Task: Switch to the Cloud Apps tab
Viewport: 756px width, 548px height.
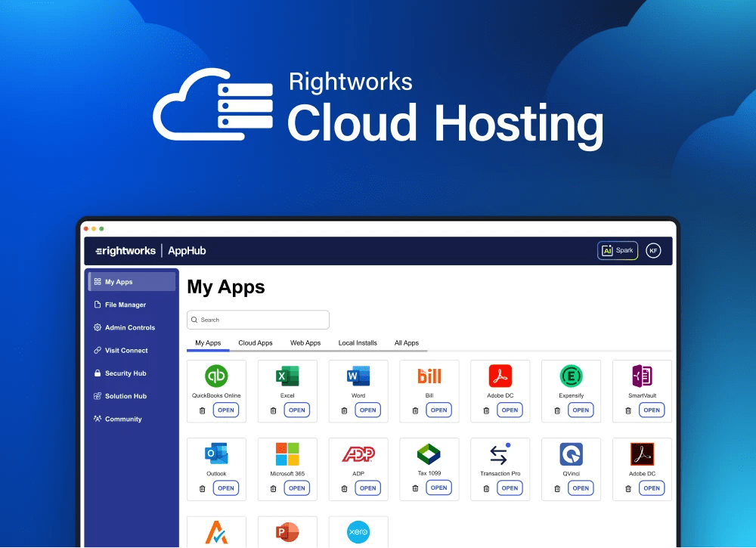Action: click(256, 342)
